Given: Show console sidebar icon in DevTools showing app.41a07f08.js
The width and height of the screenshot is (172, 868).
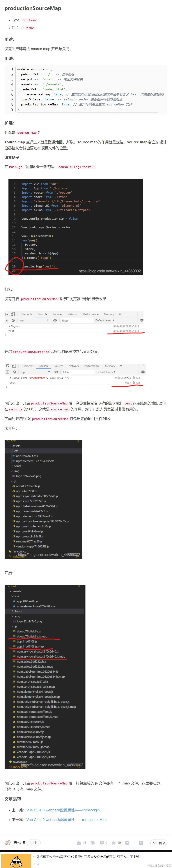Looking at the screenshot, I should 7,320.
